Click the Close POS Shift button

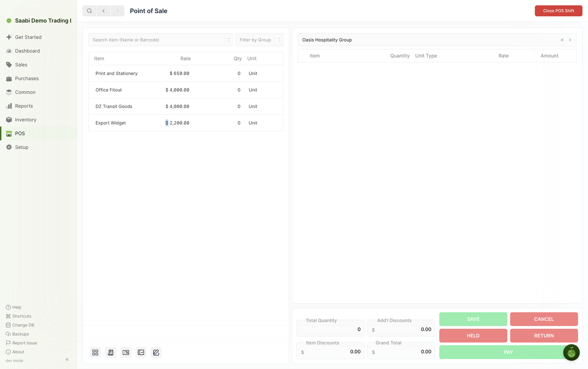click(559, 11)
